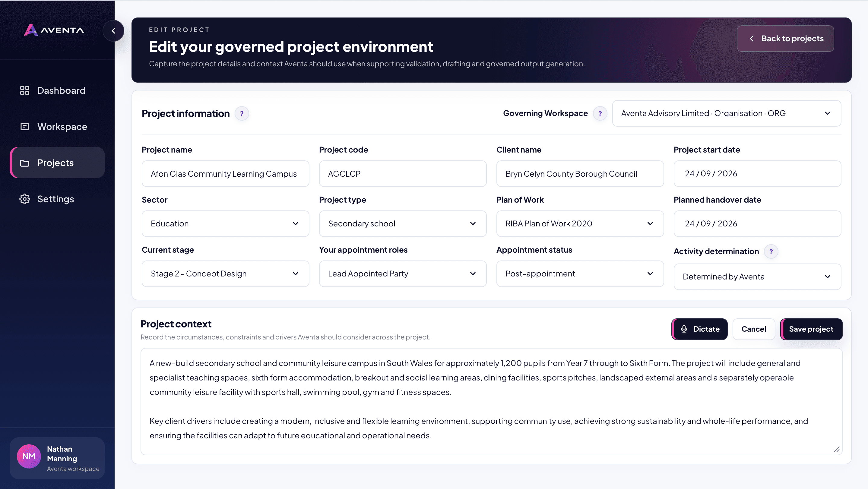The image size is (868, 489).
Task: Open help for Activity determination
Action: click(771, 251)
